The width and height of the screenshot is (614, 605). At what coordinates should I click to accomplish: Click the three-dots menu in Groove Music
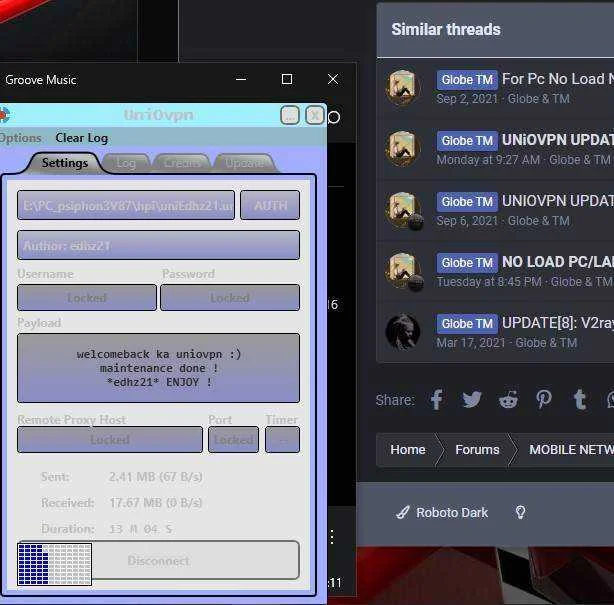332,537
